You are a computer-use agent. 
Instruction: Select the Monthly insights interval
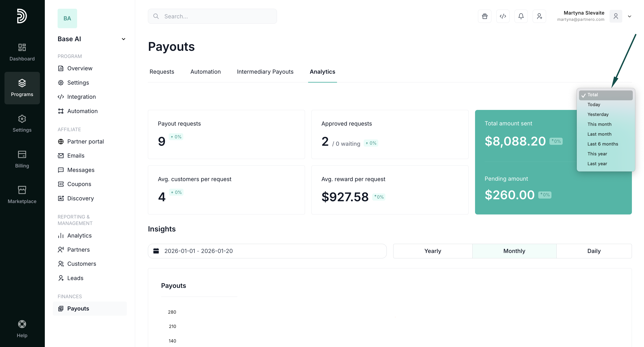click(x=514, y=251)
